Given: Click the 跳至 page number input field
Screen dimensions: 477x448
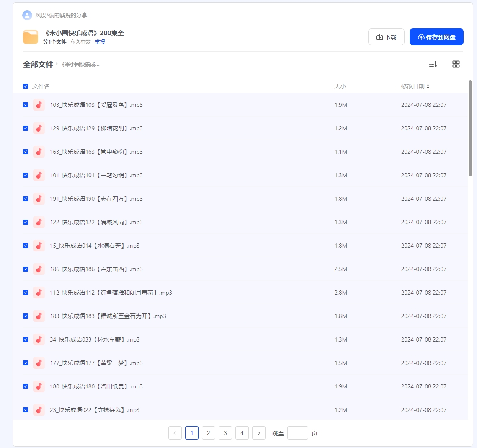Looking at the screenshot, I should 297,433.
